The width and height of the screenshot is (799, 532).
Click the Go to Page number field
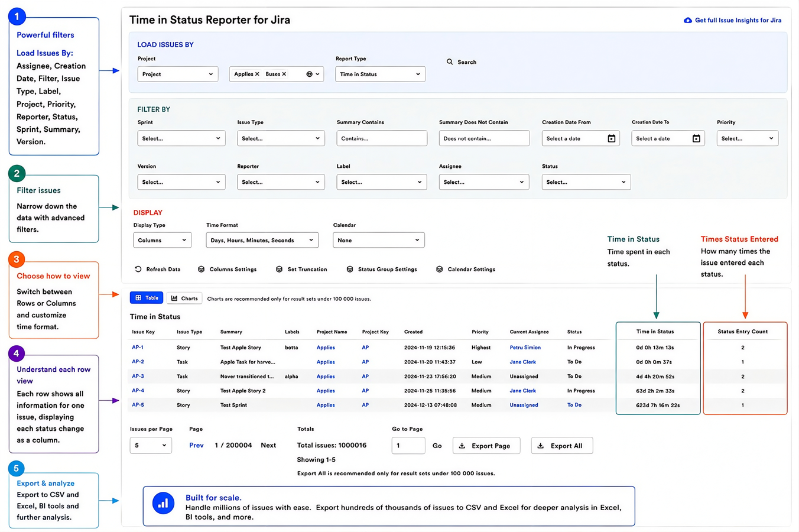point(408,445)
